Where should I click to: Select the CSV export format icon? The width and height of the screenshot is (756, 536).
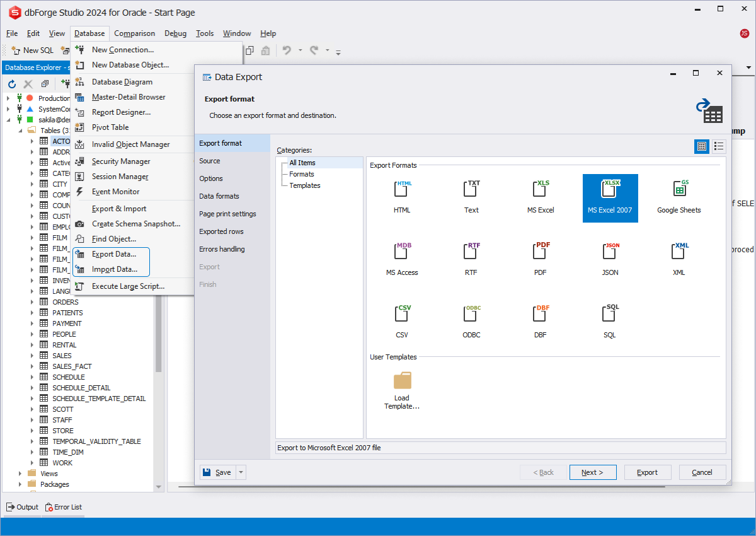click(402, 315)
